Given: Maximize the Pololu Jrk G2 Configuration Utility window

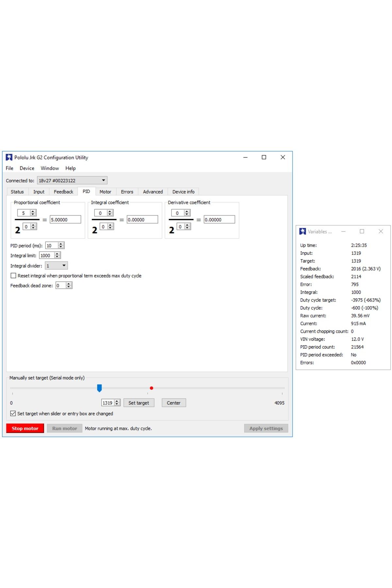Looking at the screenshot, I should click(x=264, y=157).
